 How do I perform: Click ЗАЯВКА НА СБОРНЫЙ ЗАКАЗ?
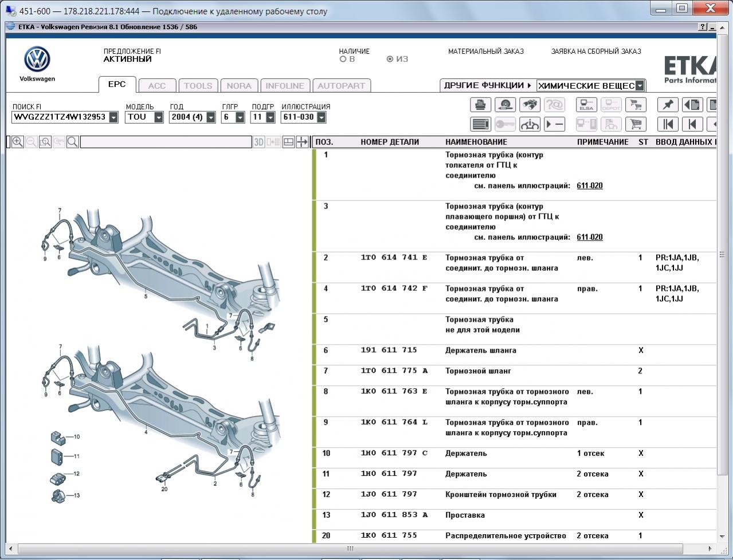tap(596, 52)
